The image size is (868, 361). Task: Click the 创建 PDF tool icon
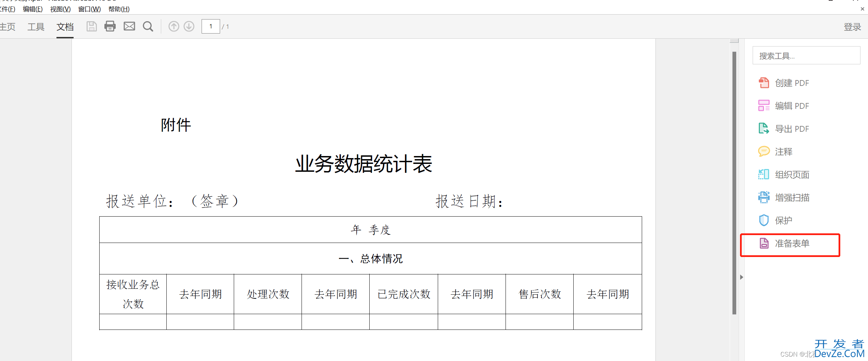pyautogui.click(x=764, y=83)
